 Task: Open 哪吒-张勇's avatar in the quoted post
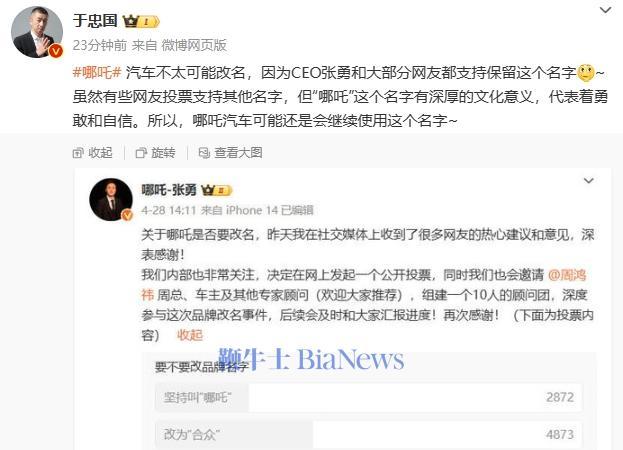click(x=111, y=199)
